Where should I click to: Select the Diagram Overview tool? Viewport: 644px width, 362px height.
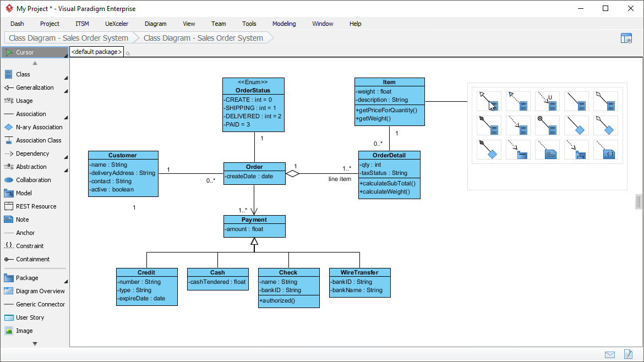click(35, 291)
